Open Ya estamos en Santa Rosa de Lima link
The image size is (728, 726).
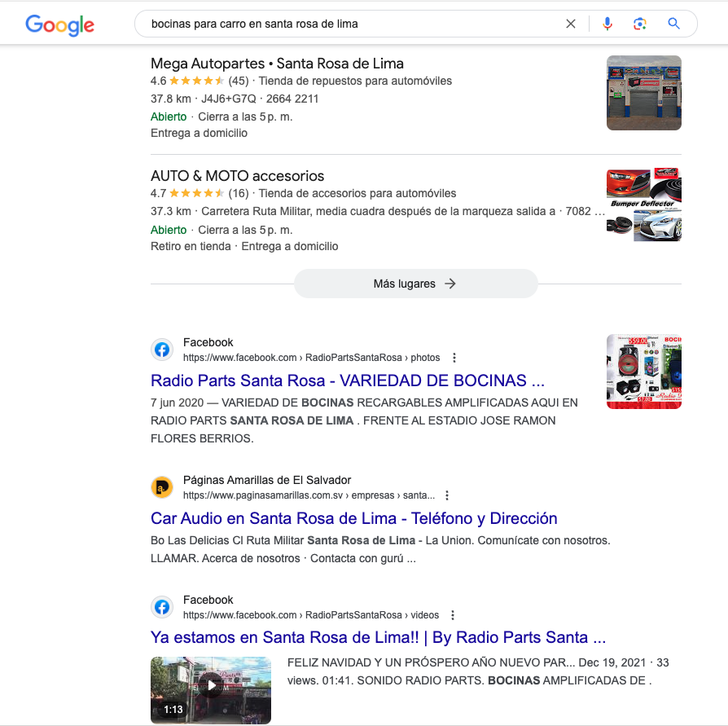click(378, 637)
